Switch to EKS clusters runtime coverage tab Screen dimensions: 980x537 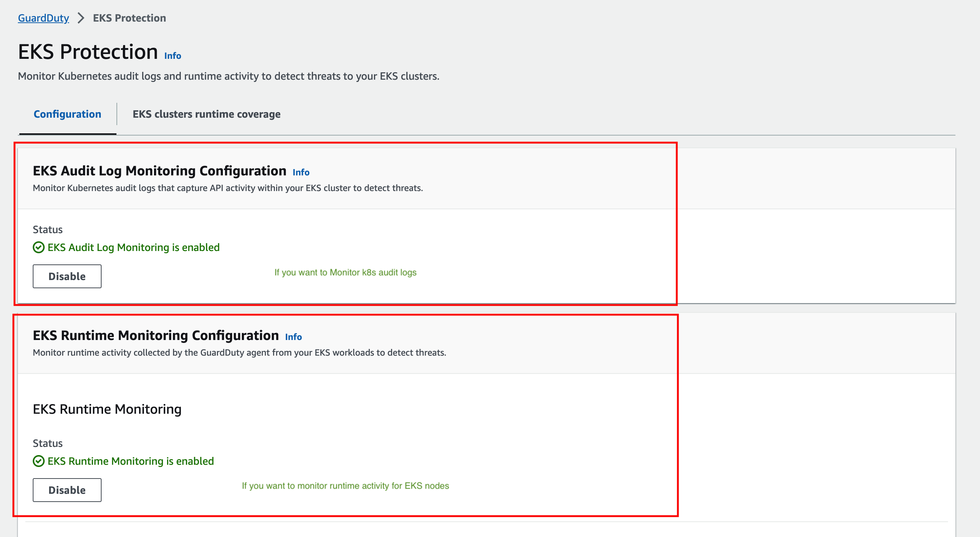[206, 114]
